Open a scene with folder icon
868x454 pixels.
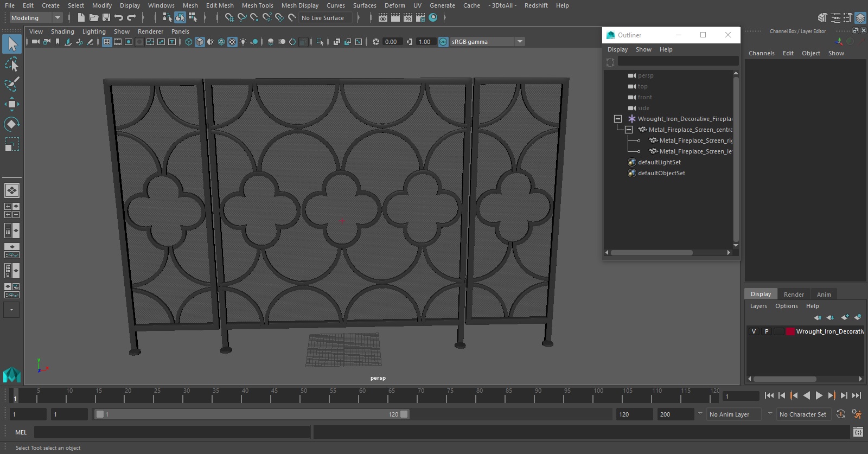[x=94, y=18]
